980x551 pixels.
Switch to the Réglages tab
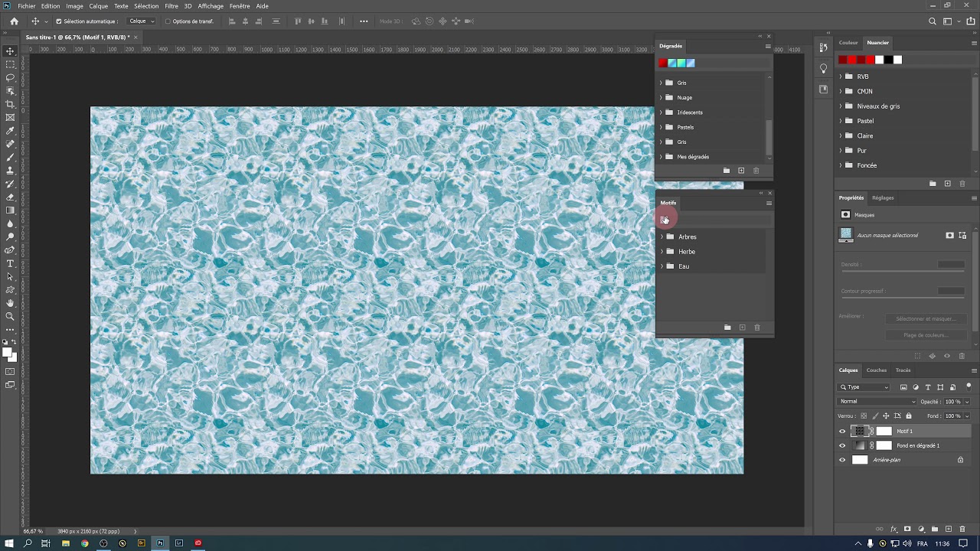883,197
